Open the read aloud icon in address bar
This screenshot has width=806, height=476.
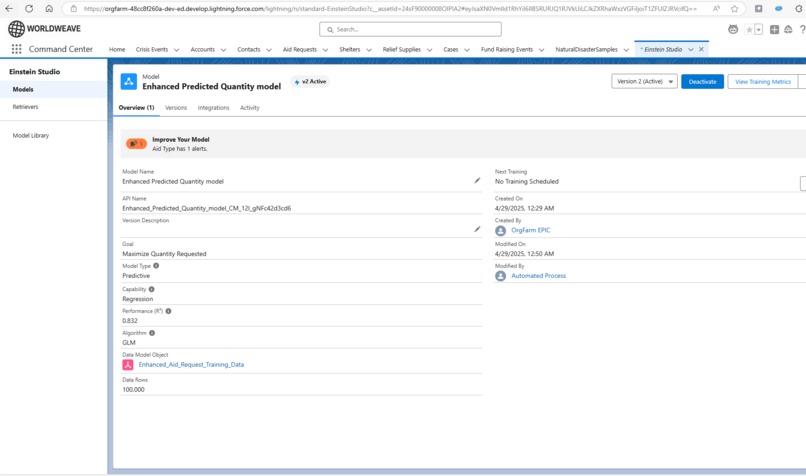tap(716, 8)
